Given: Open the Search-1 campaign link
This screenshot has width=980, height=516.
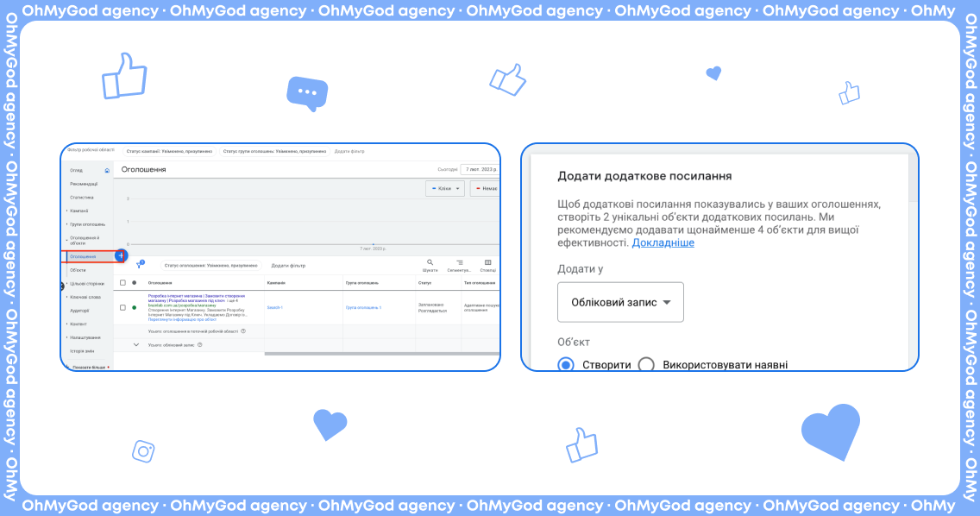Looking at the screenshot, I should tap(274, 307).
